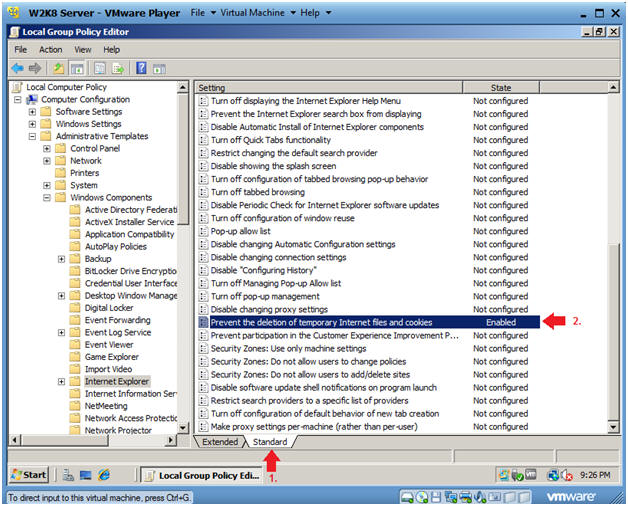Select 'Import Video' in the tree
628x506 pixels.
[x=108, y=369]
